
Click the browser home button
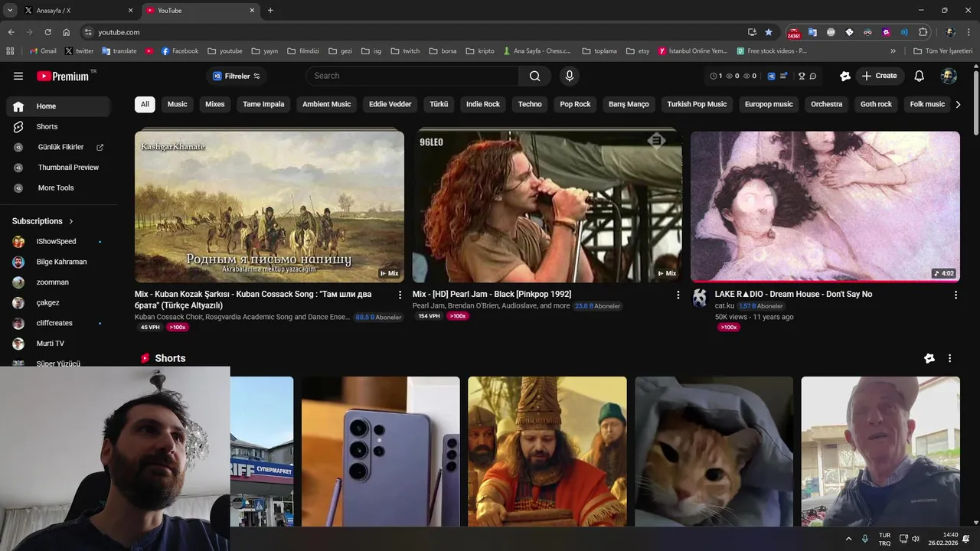click(x=67, y=32)
